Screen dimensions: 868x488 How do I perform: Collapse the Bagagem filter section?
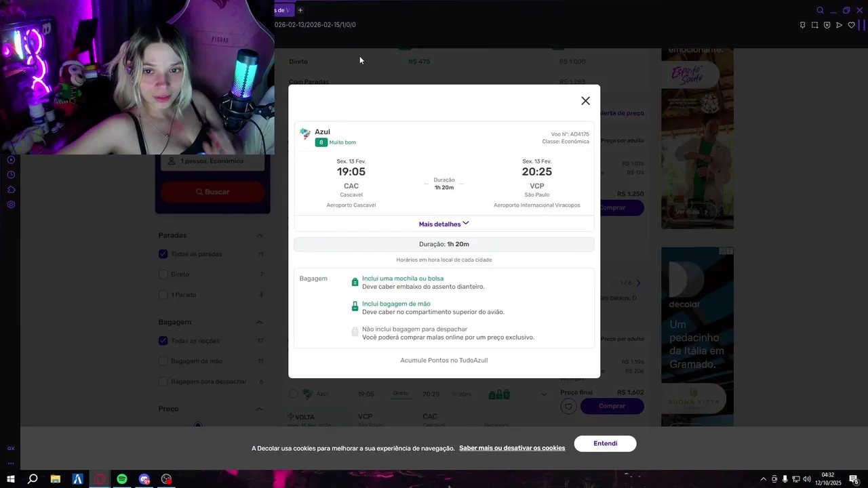[259, 322]
